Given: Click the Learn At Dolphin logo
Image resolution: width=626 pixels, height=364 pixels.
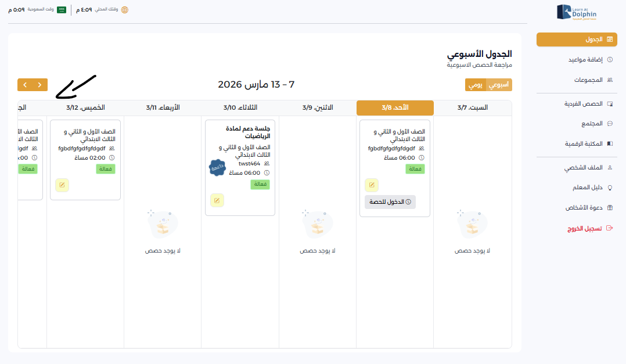Looking at the screenshot, I should tap(576, 12).
